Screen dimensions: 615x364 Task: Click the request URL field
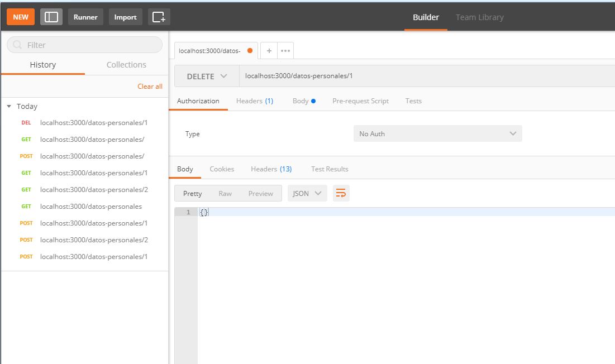click(427, 76)
